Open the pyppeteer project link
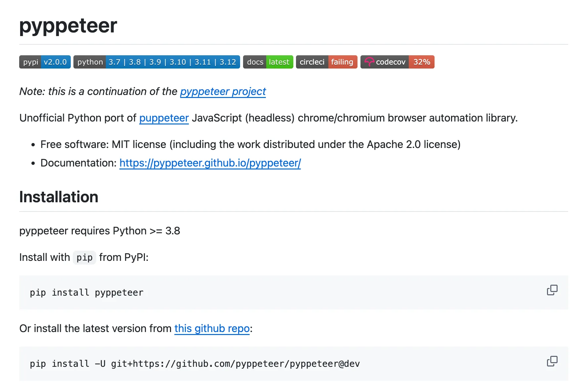The image size is (588, 386). coord(223,91)
